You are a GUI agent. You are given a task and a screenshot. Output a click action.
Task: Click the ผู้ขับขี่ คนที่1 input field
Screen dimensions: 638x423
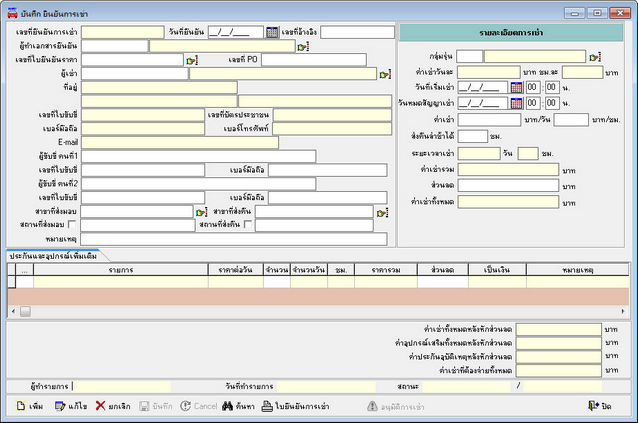click(199, 156)
